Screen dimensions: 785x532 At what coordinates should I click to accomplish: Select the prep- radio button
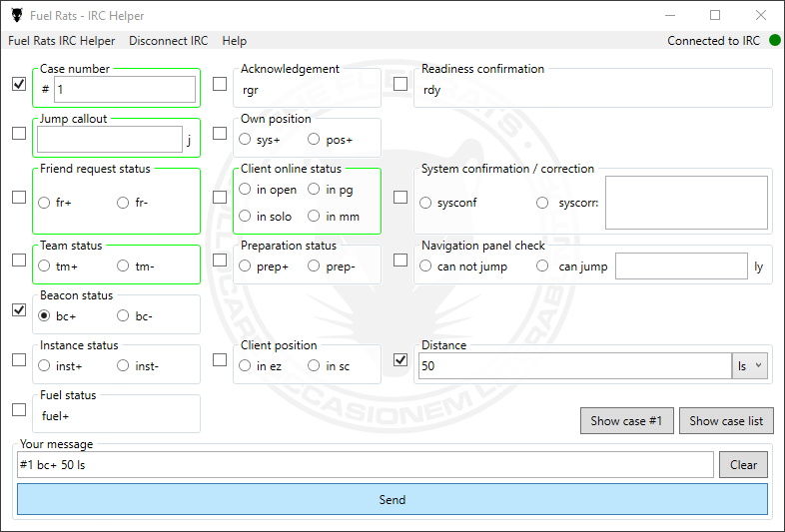click(314, 266)
